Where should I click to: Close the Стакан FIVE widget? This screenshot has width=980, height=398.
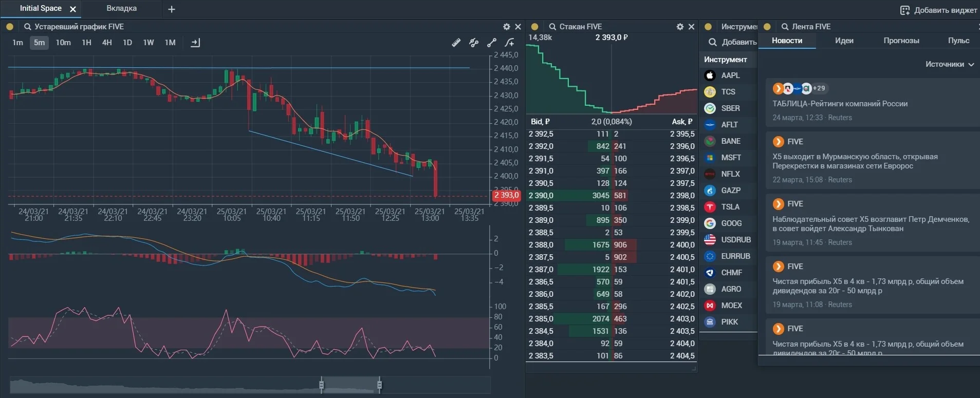(691, 27)
